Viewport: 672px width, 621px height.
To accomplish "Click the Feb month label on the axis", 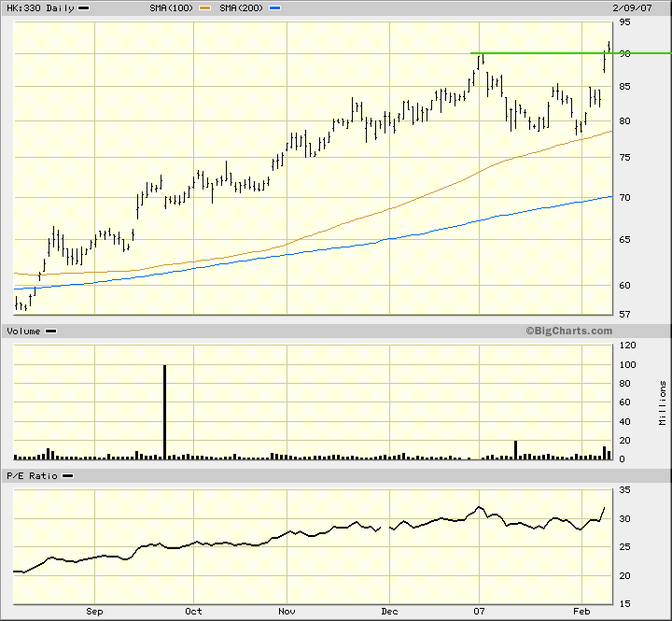I will click(x=581, y=611).
